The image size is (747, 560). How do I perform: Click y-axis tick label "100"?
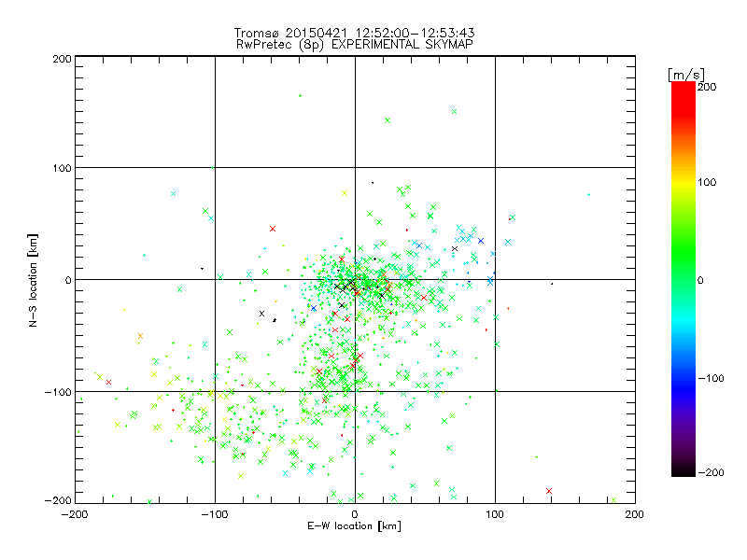(x=62, y=168)
